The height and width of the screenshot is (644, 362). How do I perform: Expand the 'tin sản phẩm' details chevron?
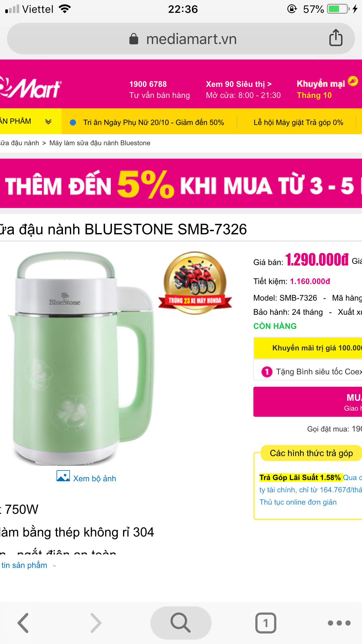[54, 566]
